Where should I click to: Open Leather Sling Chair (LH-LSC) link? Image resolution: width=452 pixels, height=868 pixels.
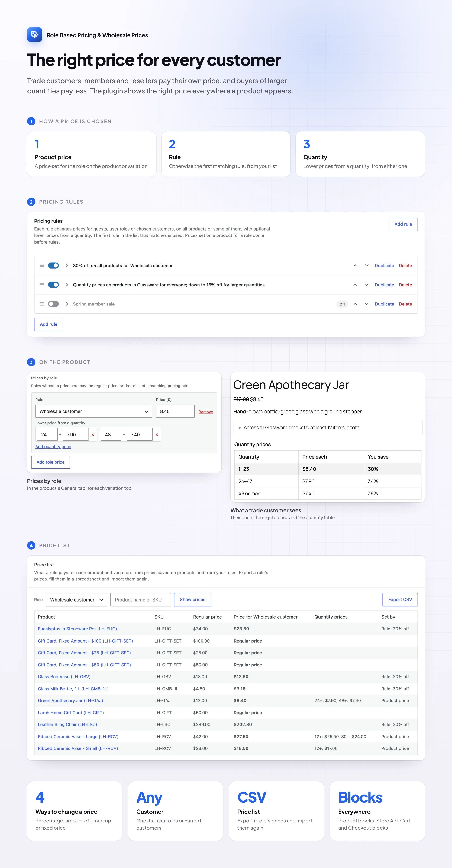click(x=67, y=724)
